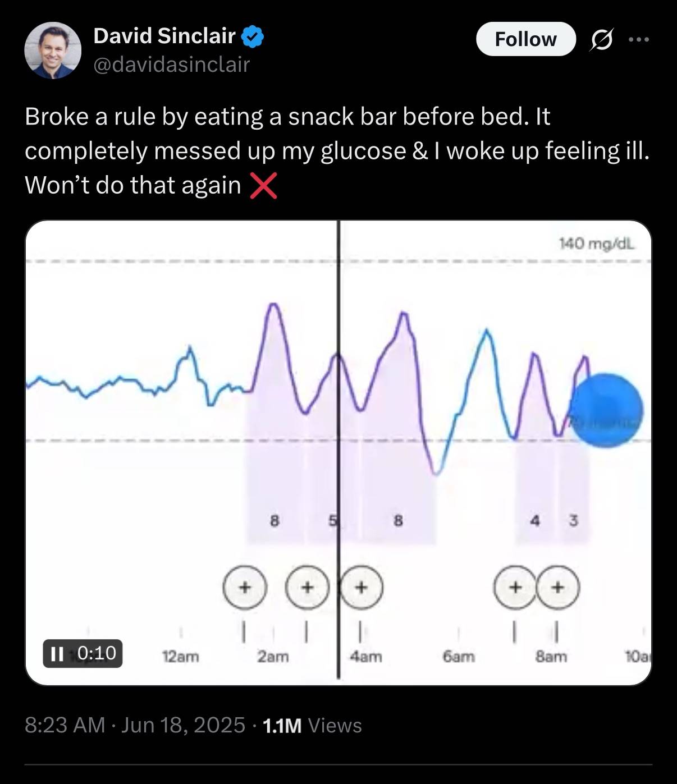This screenshot has height=784, width=677.
Task: Open the @davidasinclair handle link
Action: point(171,65)
